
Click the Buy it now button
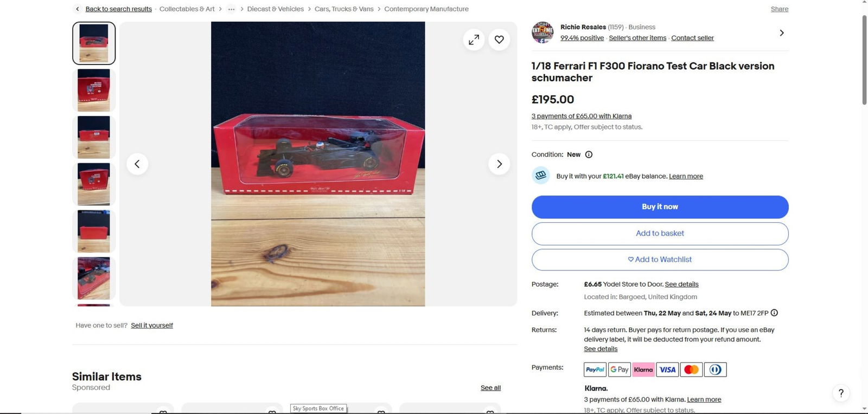660,207
